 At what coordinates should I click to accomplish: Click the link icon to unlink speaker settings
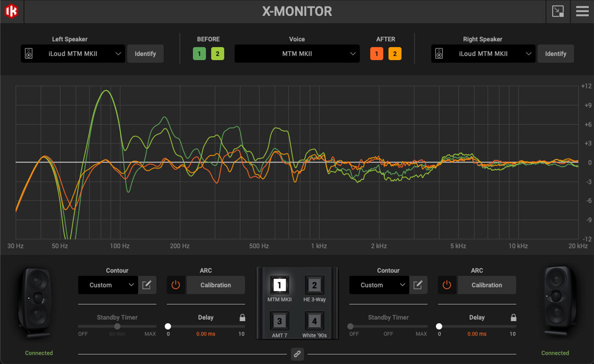click(297, 354)
